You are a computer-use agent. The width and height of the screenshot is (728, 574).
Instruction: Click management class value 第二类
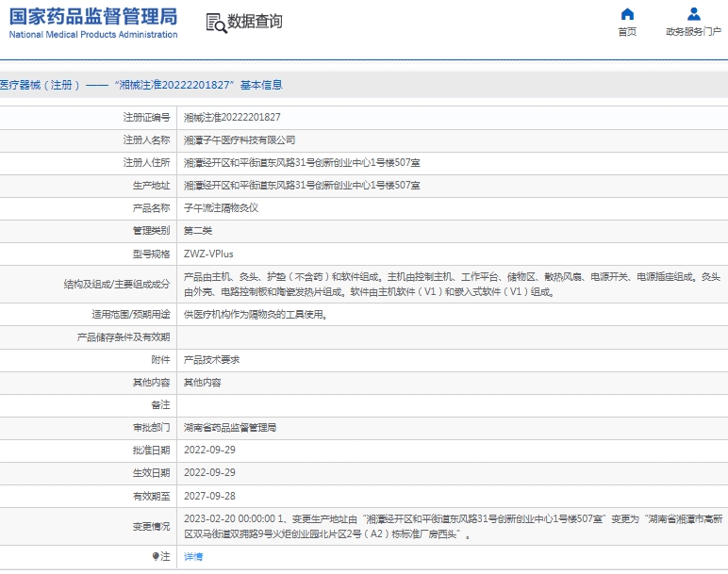(198, 231)
